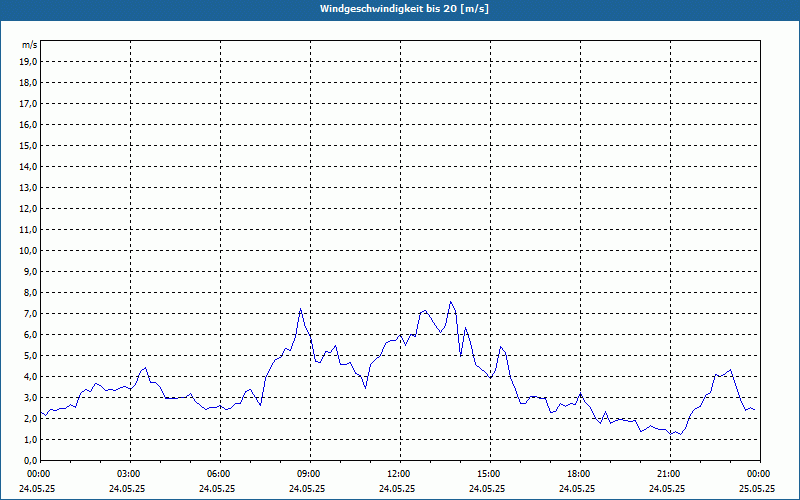Select the '24.05.25' date under 12:00

pyautogui.click(x=397, y=488)
